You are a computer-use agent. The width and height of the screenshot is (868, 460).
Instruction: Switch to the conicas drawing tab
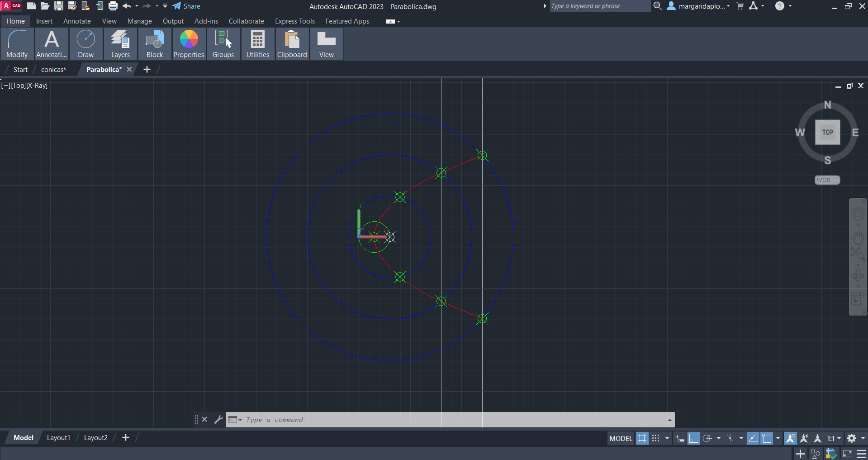(53, 69)
